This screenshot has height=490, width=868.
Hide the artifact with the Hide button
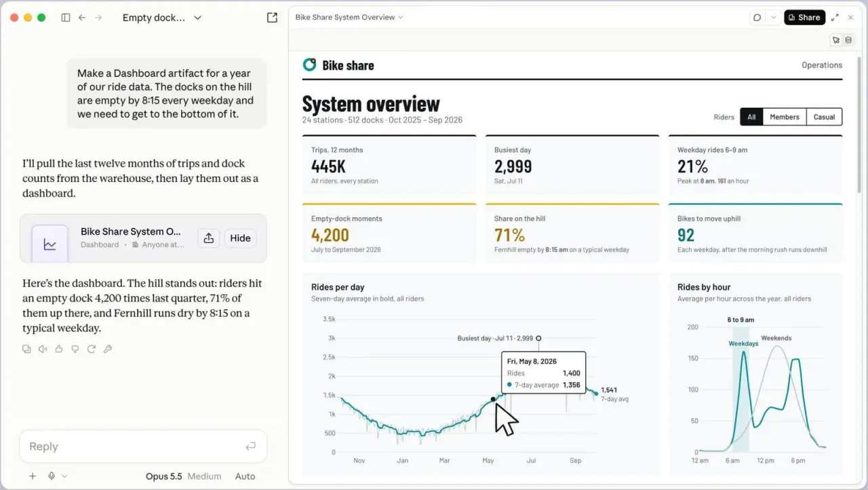click(x=240, y=238)
